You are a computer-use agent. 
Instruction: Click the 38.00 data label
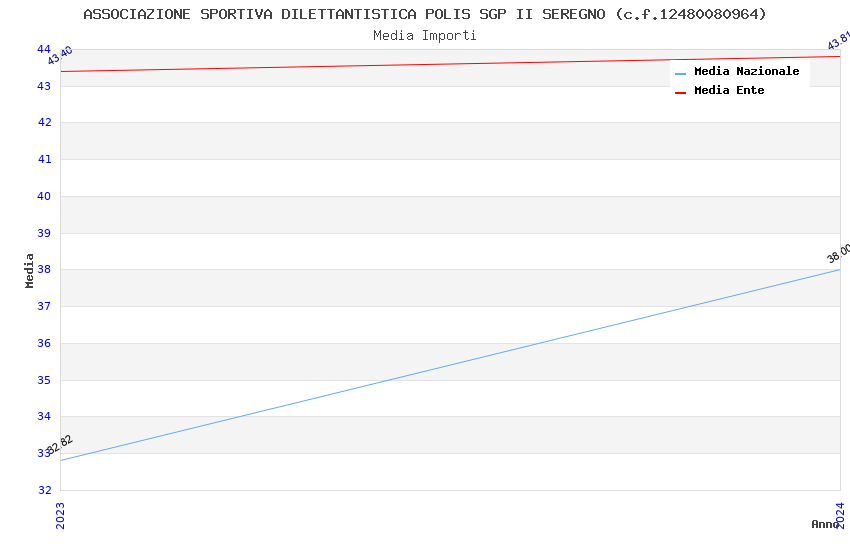click(839, 254)
